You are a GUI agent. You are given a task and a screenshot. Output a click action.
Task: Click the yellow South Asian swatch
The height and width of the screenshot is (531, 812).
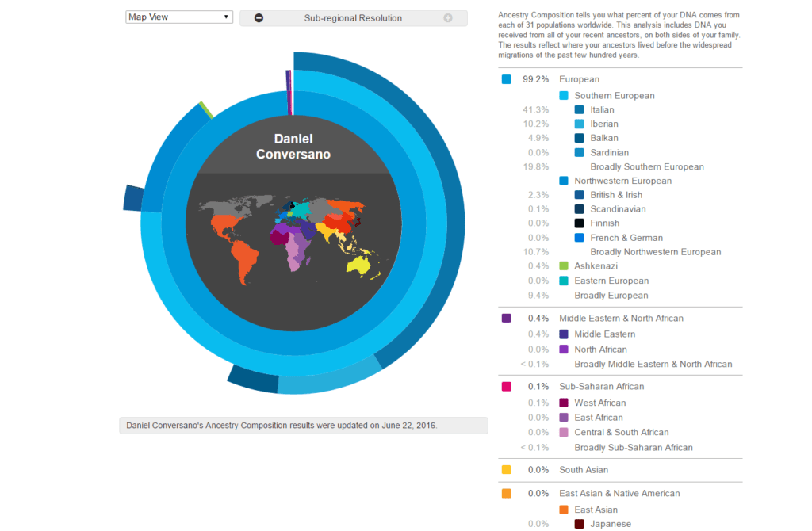507,470
